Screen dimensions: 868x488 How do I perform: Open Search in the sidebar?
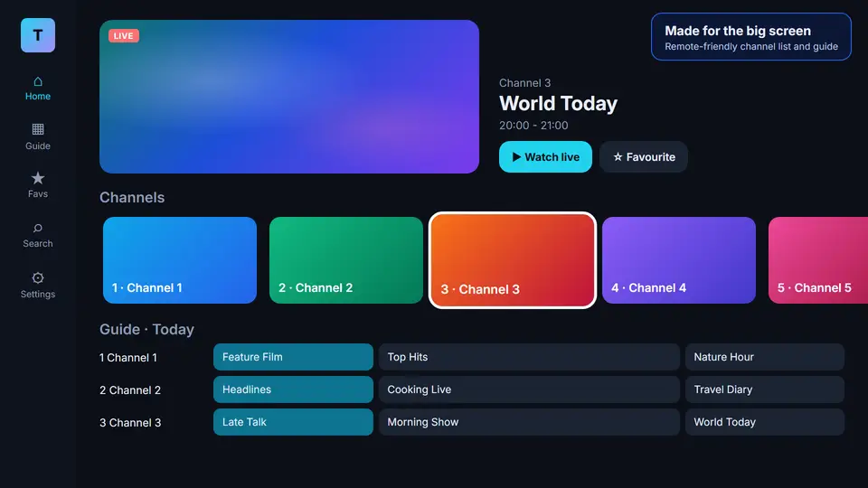pos(38,235)
